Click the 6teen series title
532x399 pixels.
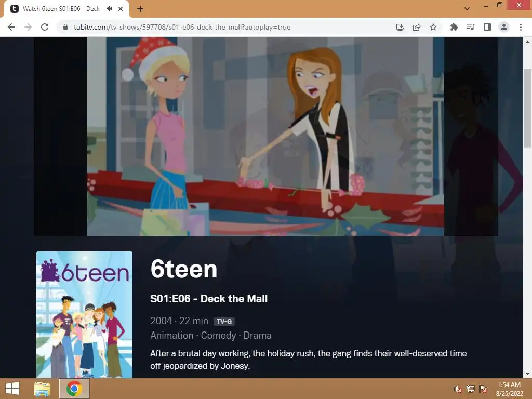click(183, 269)
